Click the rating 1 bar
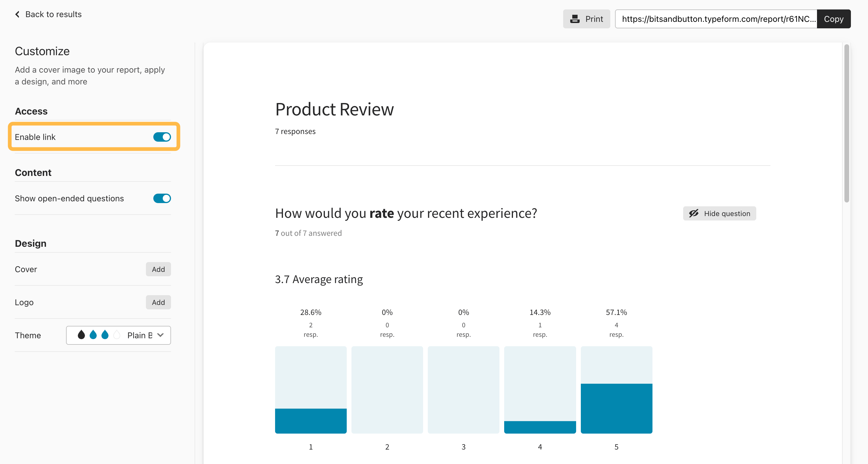Image resolution: width=868 pixels, height=464 pixels. pos(311,421)
